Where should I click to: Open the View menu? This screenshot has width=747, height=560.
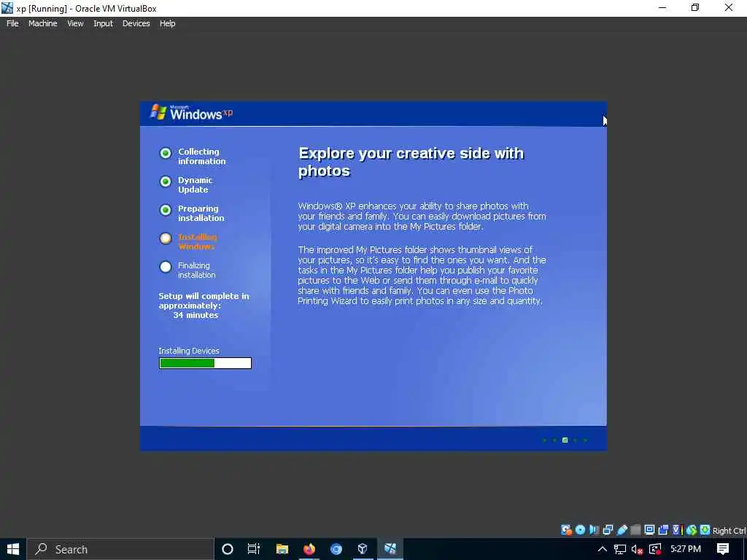(75, 23)
